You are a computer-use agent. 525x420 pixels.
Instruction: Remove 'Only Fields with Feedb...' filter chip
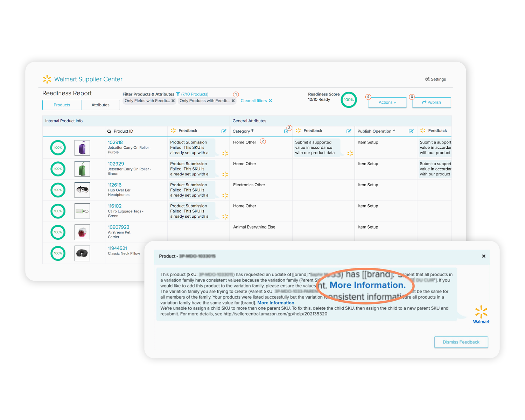[173, 101]
